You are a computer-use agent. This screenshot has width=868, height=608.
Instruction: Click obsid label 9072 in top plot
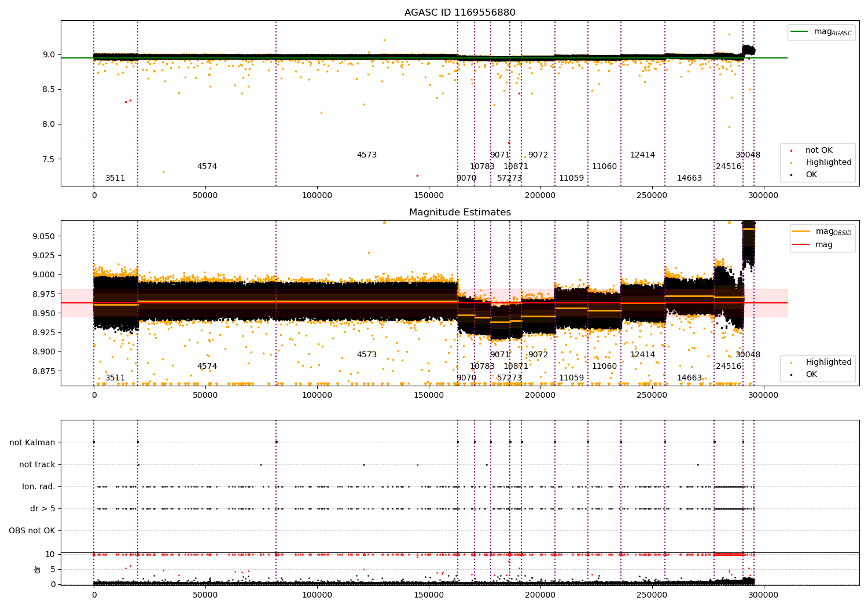click(x=538, y=155)
